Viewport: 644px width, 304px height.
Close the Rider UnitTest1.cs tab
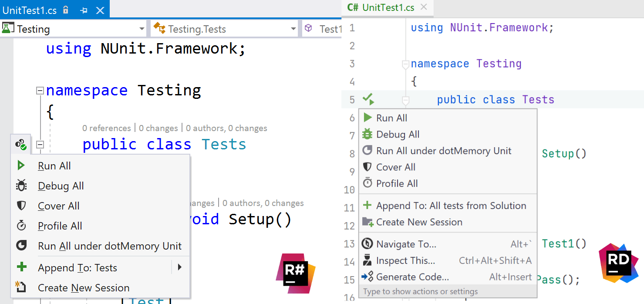(424, 7)
